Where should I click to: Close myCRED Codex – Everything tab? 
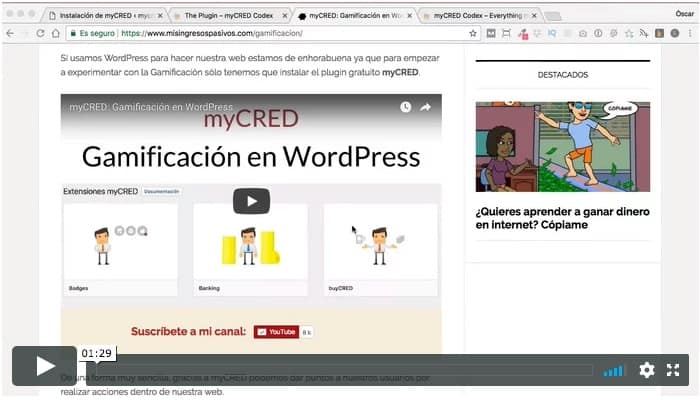(534, 16)
